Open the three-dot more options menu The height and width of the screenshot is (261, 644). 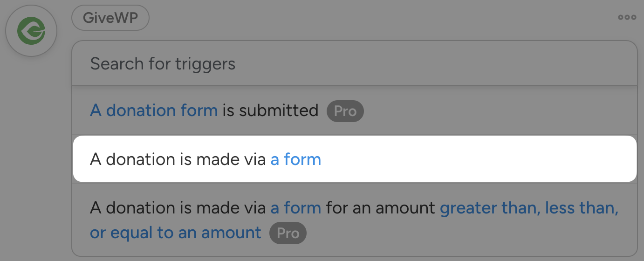pos(627,18)
